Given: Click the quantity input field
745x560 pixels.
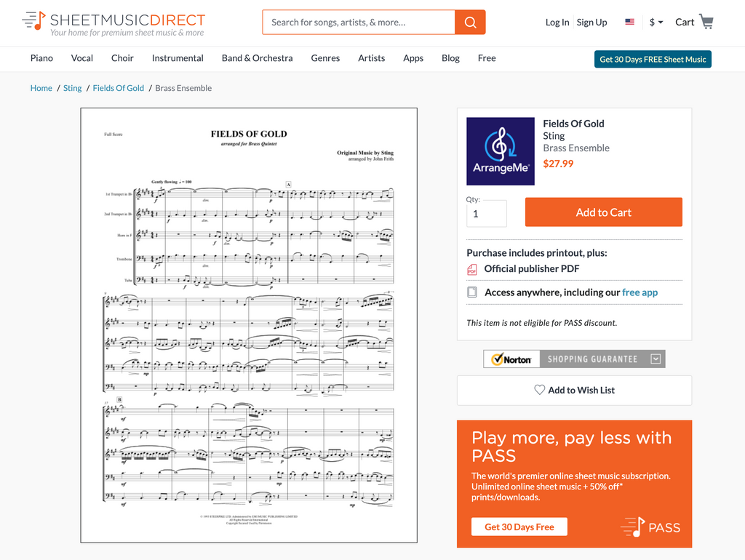Looking at the screenshot, I should (486, 214).
